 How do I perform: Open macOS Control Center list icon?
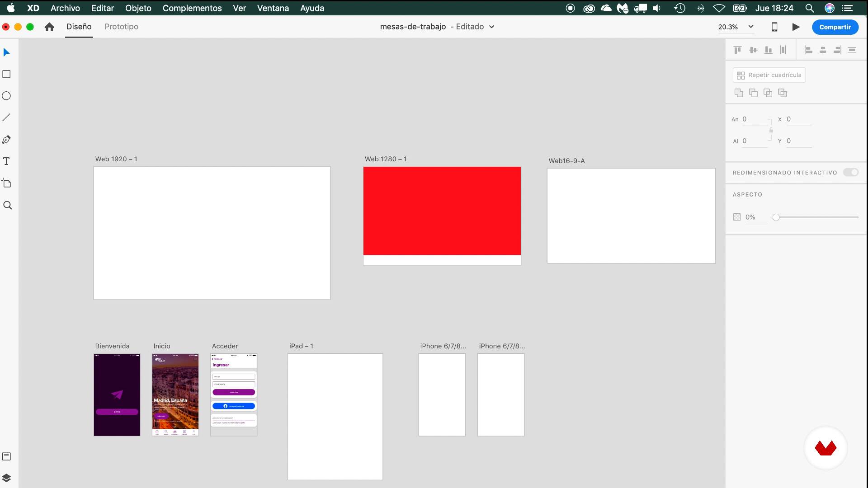847,8
